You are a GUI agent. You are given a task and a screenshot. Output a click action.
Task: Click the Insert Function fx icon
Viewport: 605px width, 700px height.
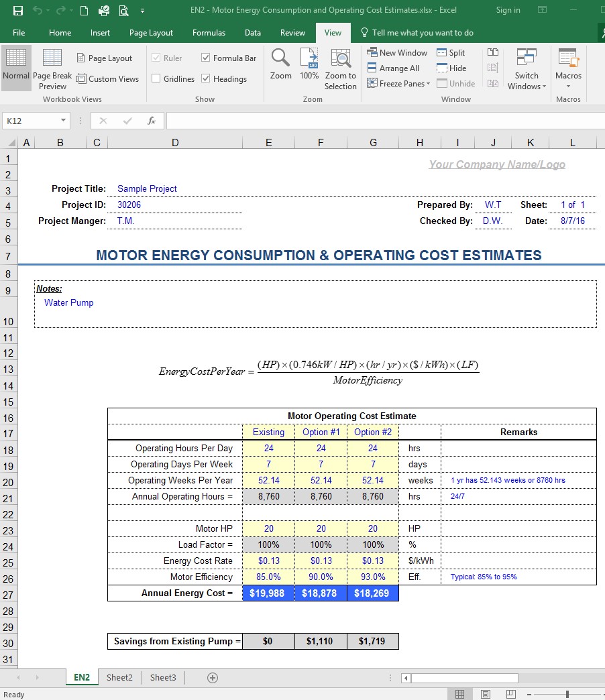(152, 121)
